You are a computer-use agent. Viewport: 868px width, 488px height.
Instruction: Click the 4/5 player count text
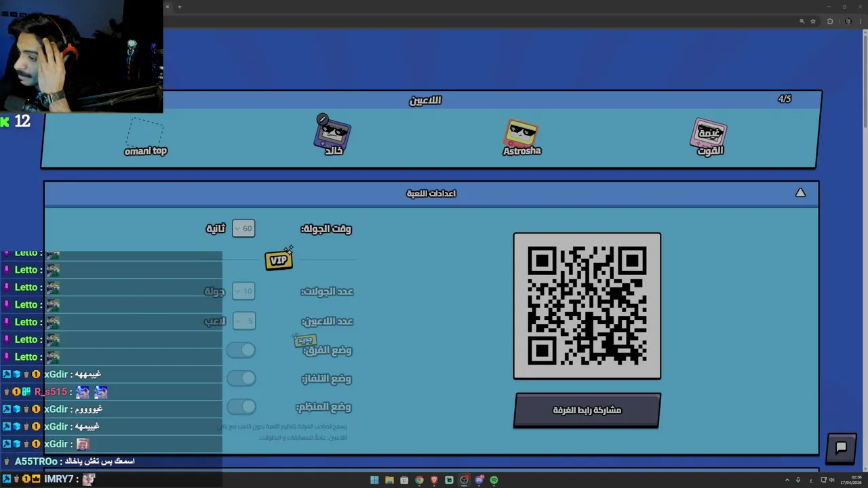tap(785, 99)
